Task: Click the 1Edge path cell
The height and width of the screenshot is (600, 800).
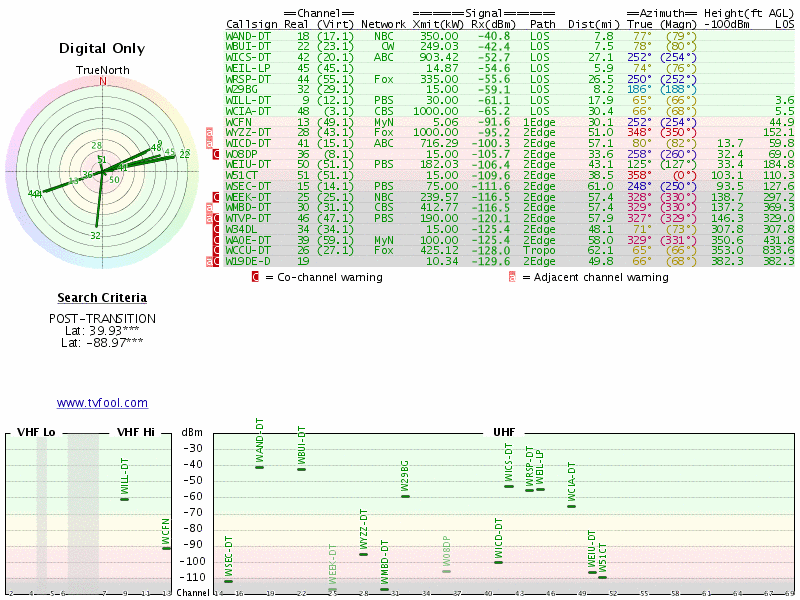Action: (539, 122)
